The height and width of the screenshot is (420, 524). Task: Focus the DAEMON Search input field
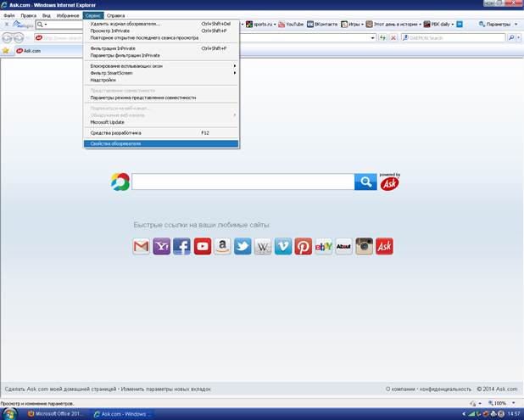pos(454,38)
